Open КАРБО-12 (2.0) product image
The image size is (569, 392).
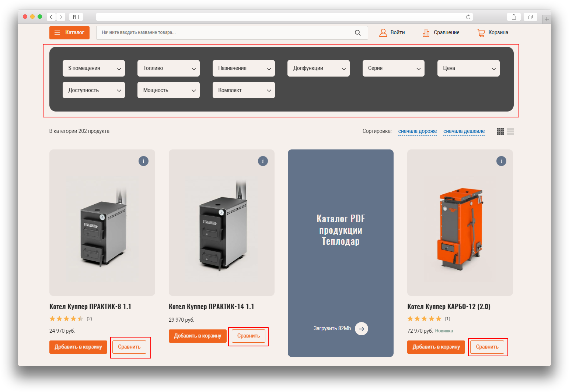click(x=460, y=223)
